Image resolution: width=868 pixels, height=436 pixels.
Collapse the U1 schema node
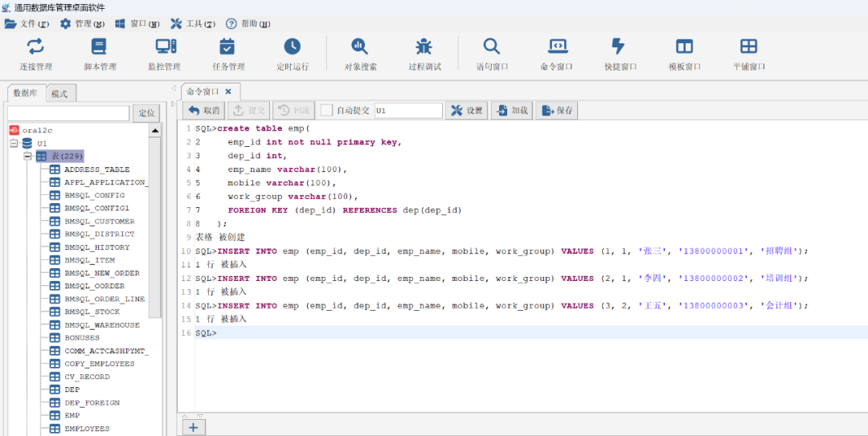coord(14,143)
